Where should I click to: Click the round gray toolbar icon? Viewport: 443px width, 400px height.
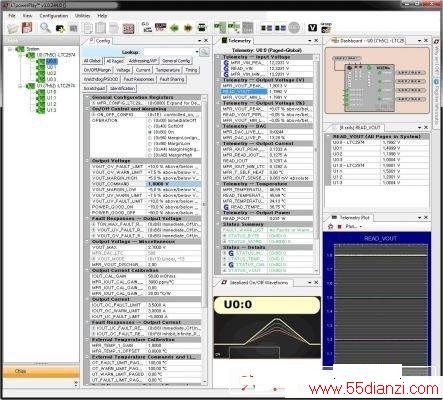pos(294,28)
